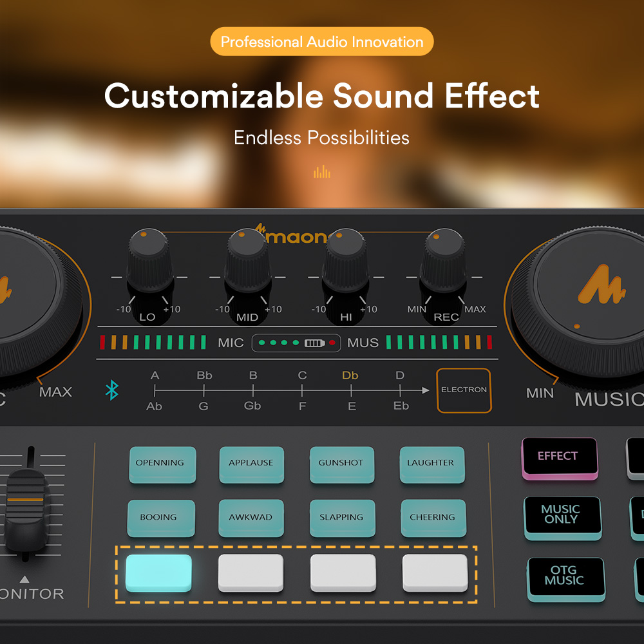Tap the blank white pad beneath CHEERING
The image size is (644, 644).
[x=435, y=573]
